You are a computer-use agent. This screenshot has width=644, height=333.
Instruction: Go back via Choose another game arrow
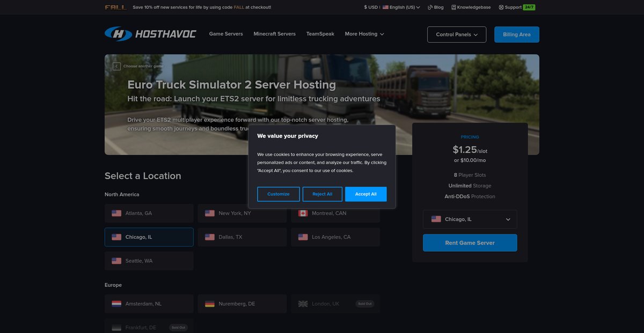pyautogui.click(x=116, y=66)
